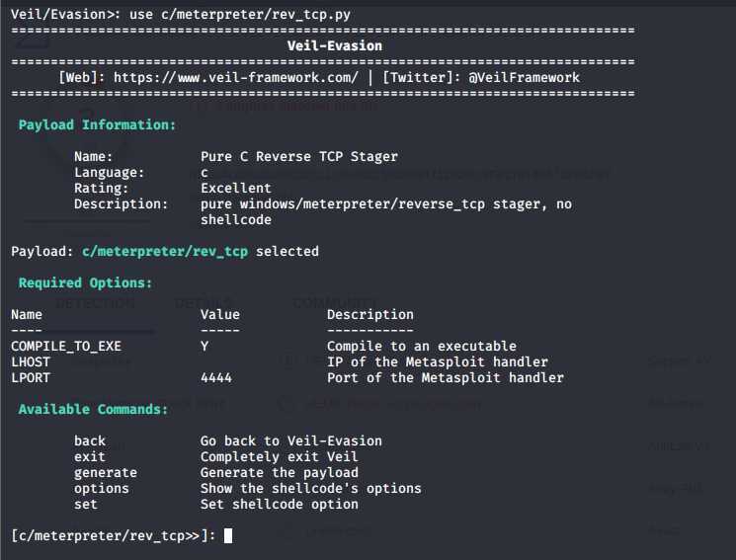Viewport: 736px width, 560px height.
Task: Select the 'options' command text
Action: pyautogui.click(x=102, y=489)
